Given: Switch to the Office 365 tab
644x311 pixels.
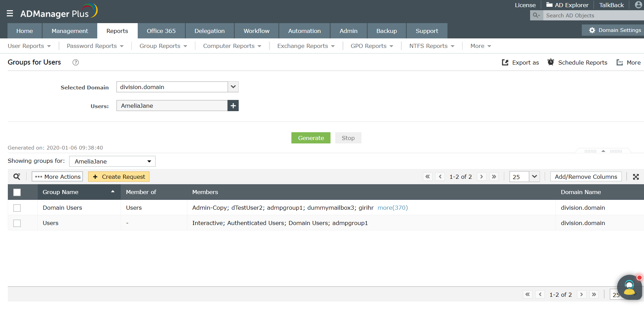Looking at the screenshot, I should point(161,31).
